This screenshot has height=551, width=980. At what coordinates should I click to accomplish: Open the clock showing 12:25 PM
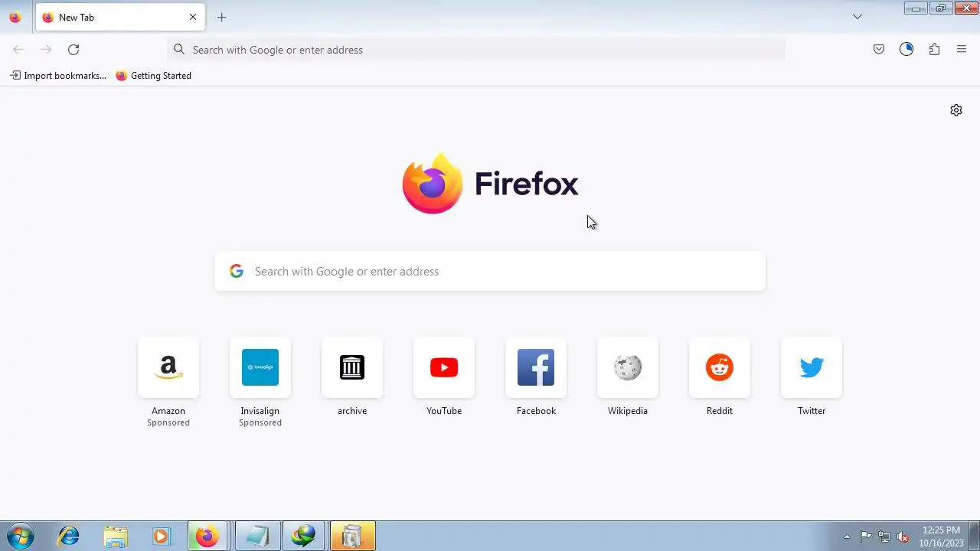(941, 536)
